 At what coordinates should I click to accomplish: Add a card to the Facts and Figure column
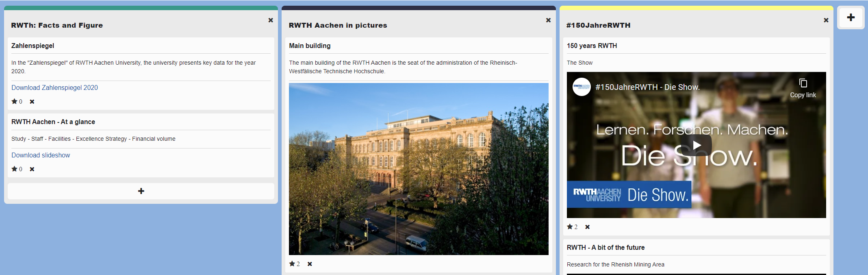click(x=141, y=191)
